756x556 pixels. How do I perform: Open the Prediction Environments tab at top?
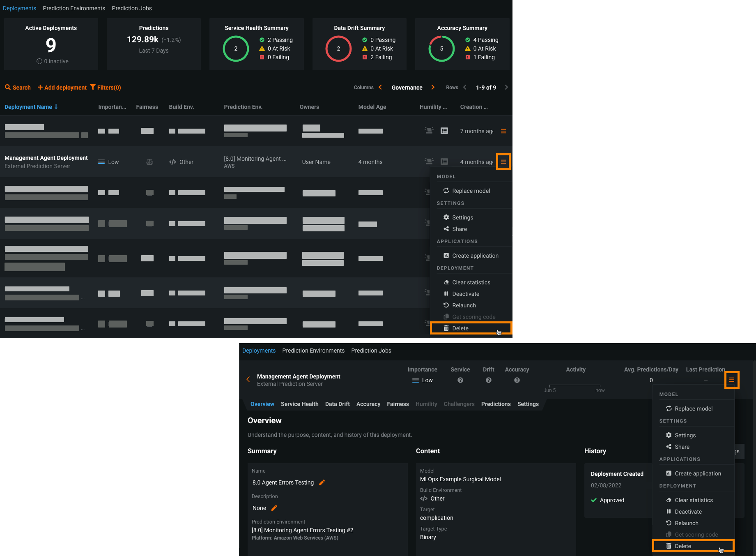[74, 8]
